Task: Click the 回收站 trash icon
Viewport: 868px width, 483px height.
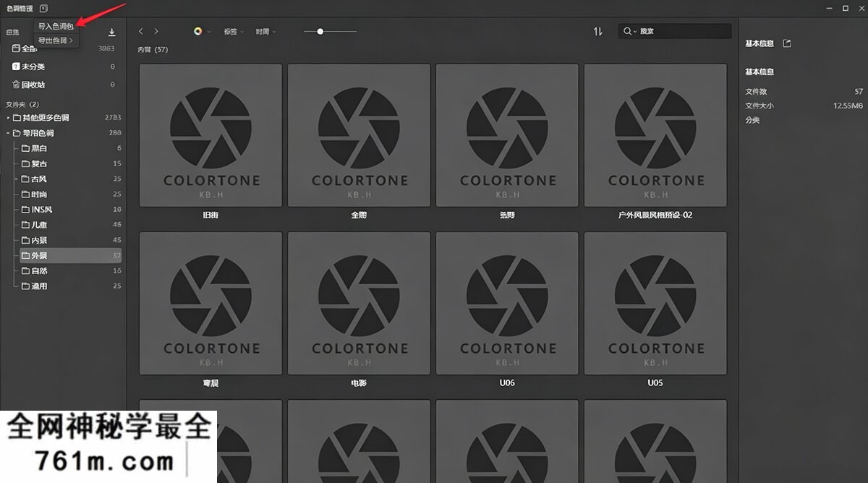Action: point(16,85)
